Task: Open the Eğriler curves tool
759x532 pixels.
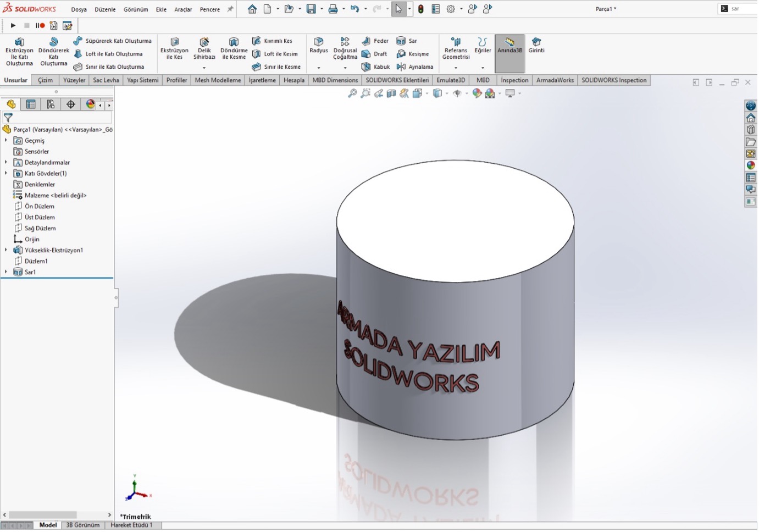Action: pos(483,46)
